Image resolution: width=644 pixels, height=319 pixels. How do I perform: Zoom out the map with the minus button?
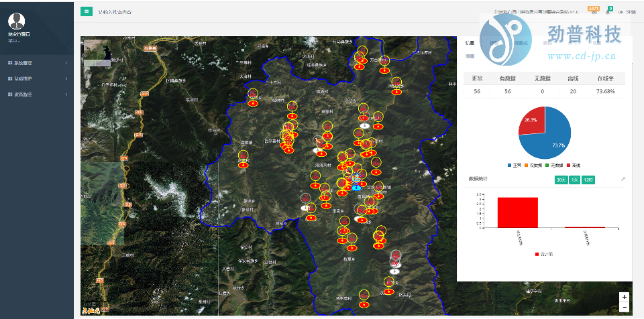coord(625,307)
